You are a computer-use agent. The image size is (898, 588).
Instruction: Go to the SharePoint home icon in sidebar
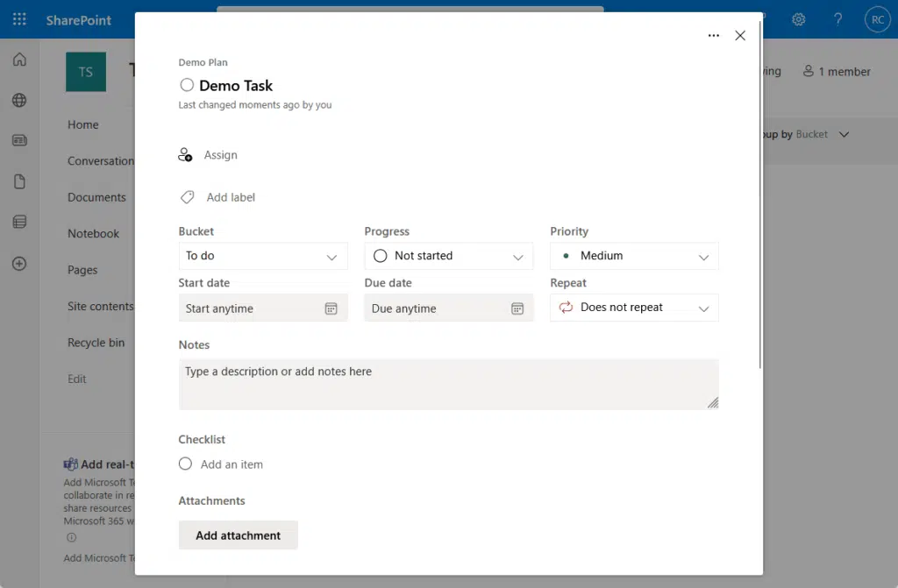coord(19,60)
